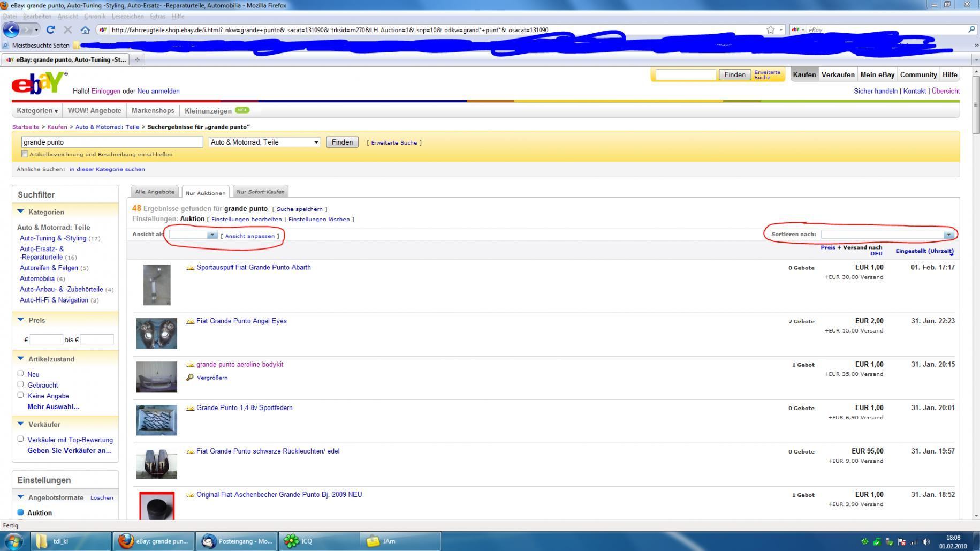980x551 pixels.
Task: Enable Verkäufer mit Top-Bewertung filter
Action: click(20, 439)
